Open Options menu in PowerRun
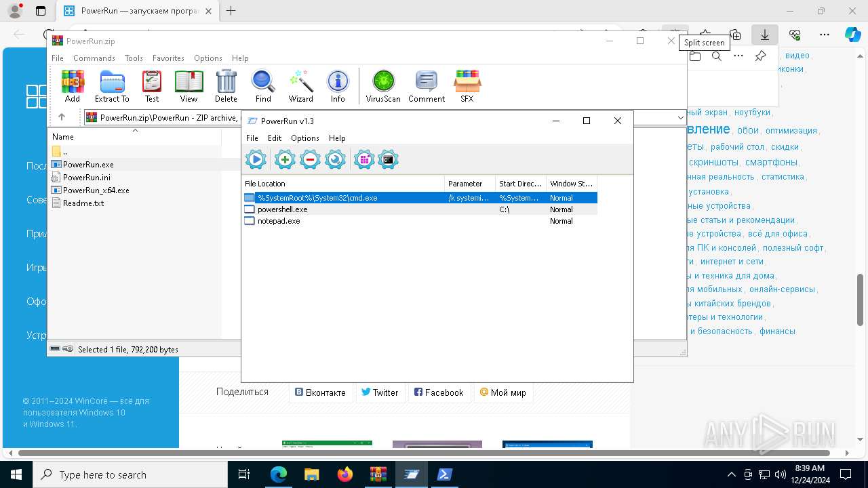Image resolution: width=868 pixels, height=488 pixels. 305,138
